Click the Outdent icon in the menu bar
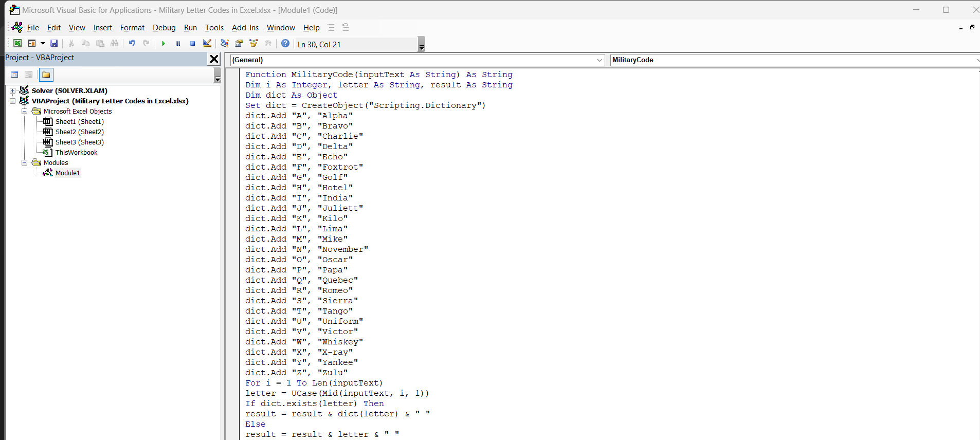The image size is (980, 440). [x=346, y=27]
